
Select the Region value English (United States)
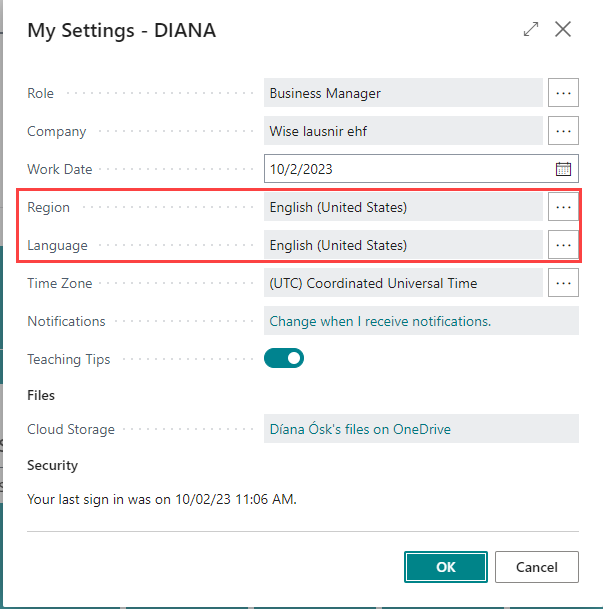tap(403, 207)
